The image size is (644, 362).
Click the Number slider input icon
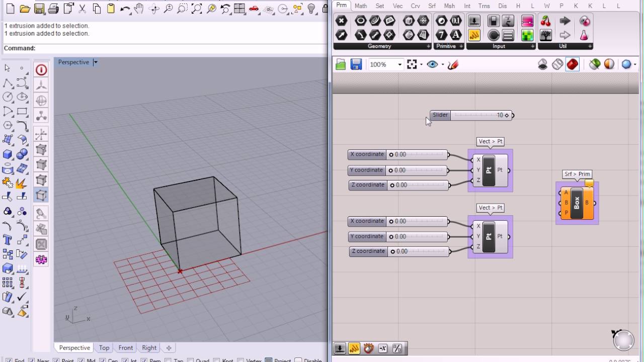point(474,21)
